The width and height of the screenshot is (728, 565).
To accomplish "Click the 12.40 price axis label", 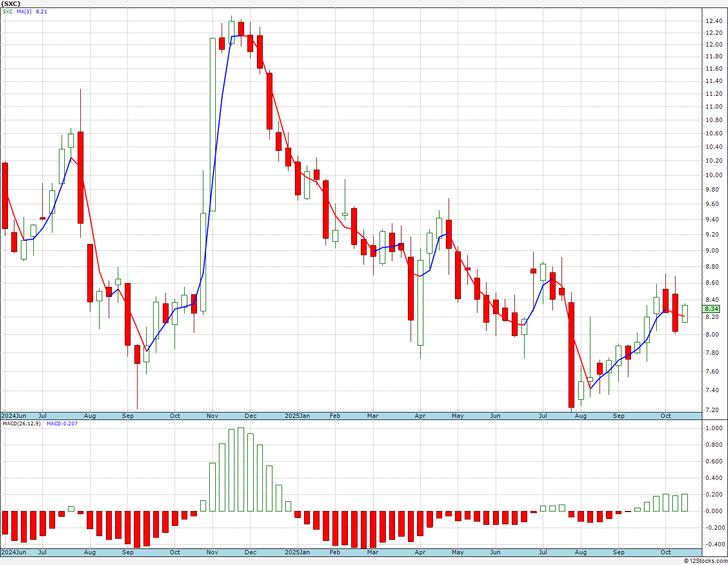I will tap(714, 21).
